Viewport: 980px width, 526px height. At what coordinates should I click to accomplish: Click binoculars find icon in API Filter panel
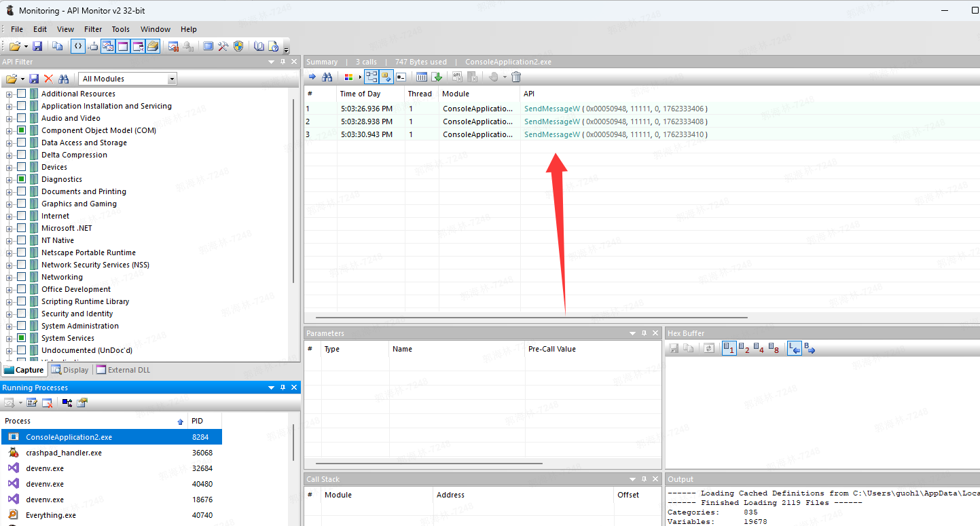[64, 79]
